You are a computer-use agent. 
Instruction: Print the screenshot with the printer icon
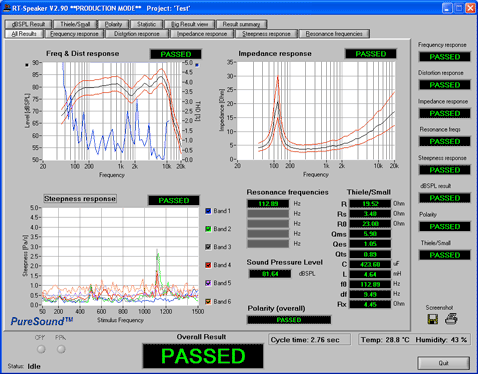451,319
